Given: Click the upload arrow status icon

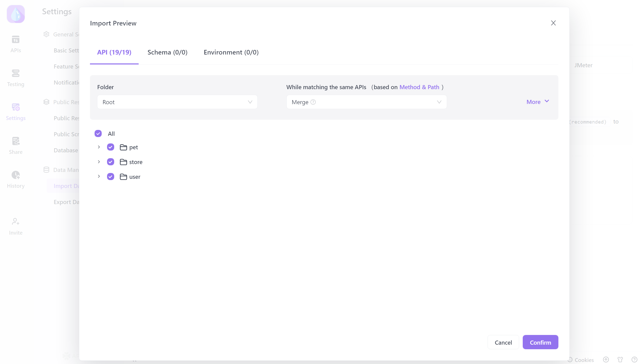Looking at the screenshot, I should [x=606, y=360].
